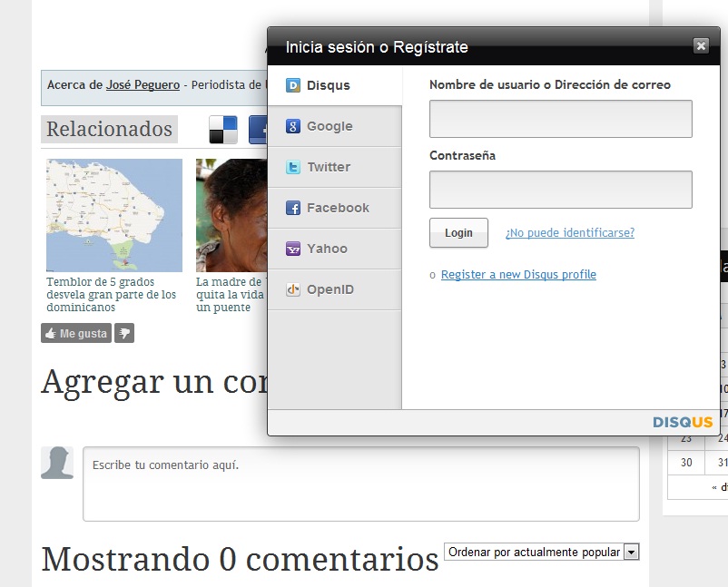Screen dimensions: 728x587
Task: Click the OpenID icon
Action: (x=293, y=289)
